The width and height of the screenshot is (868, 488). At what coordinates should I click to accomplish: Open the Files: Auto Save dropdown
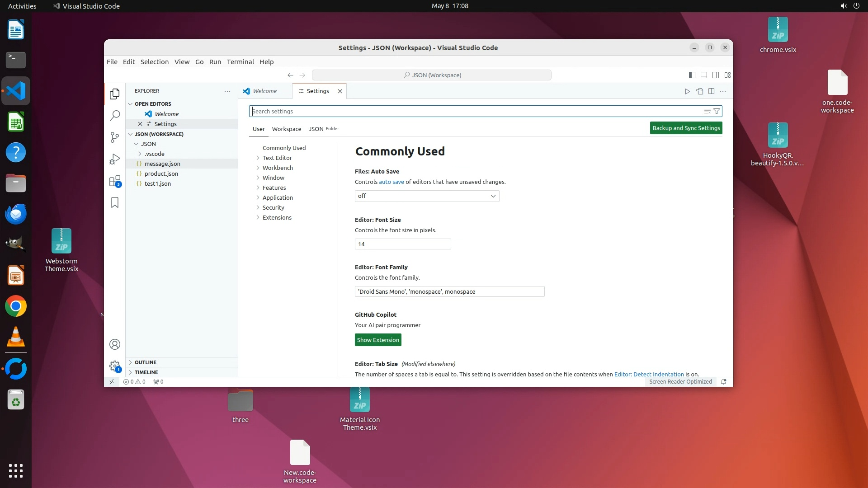(427, 196)
